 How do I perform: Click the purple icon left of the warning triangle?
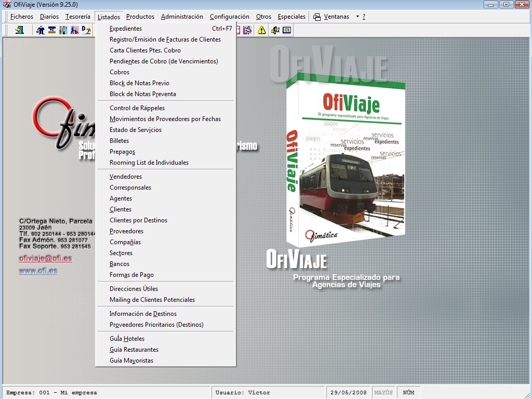[x=247, y=30]
